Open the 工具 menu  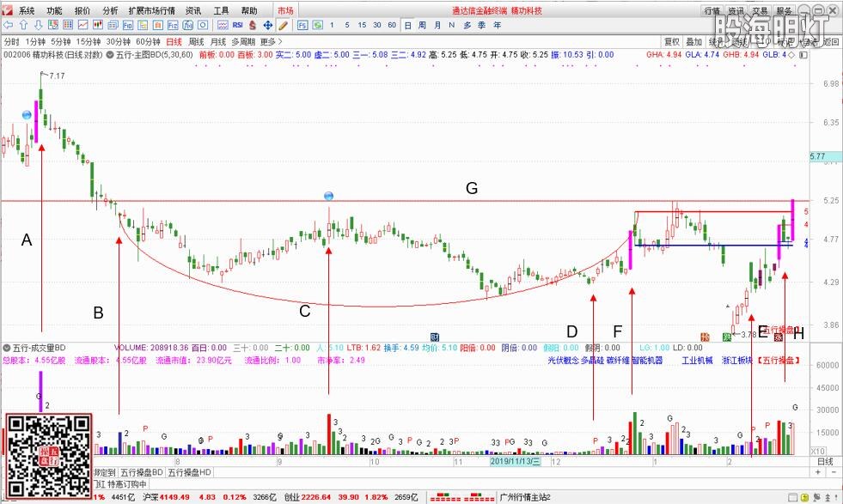[221, 10]
